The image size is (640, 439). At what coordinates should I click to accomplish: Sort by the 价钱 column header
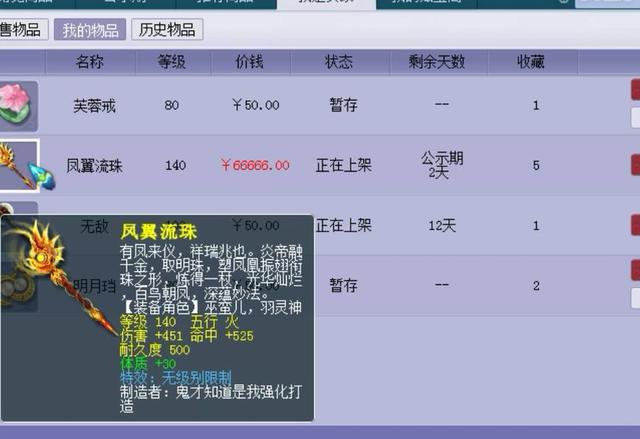250,62
